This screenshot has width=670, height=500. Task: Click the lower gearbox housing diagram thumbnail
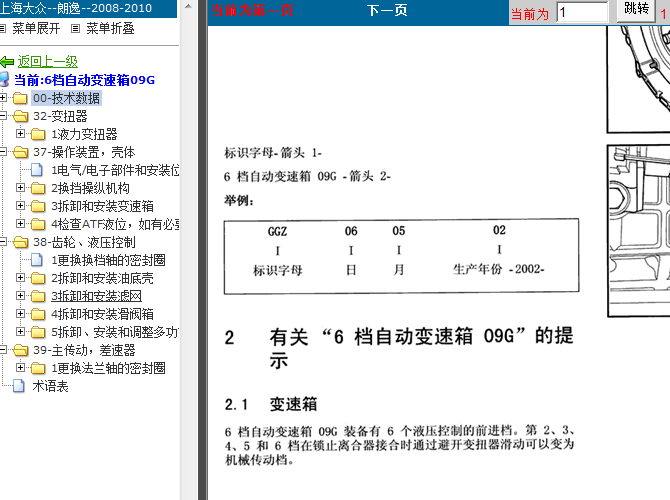(638, 231)
